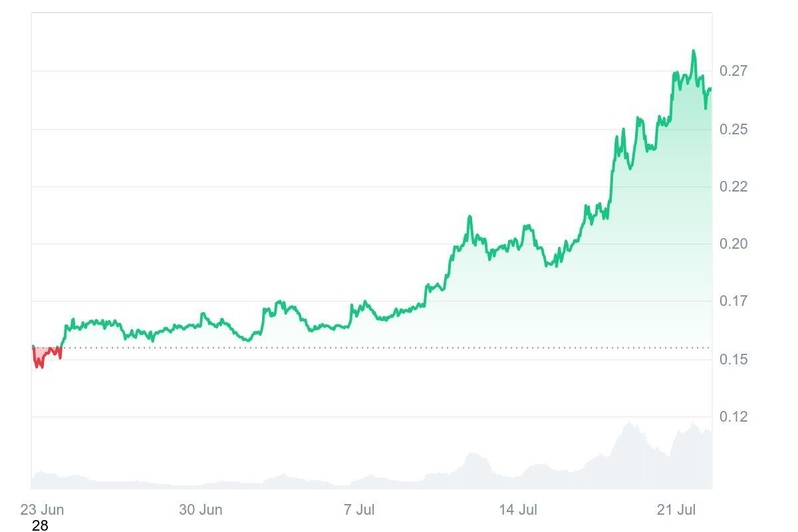Click the 23 Jun date label
The height and width of the screenshot is (532, 798).
[42, 510]
